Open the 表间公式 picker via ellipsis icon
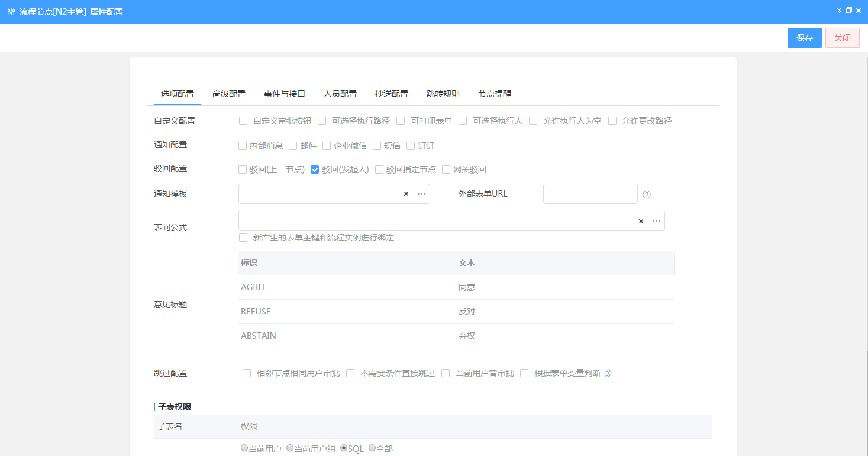The height and width of the screenshot is (456, 868). (x=656, y=221)
